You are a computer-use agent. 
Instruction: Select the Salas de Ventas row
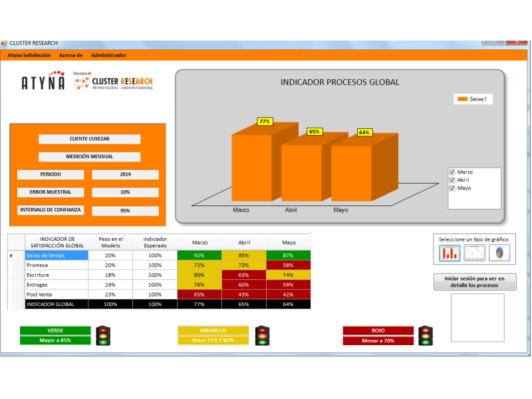[56, 255]
